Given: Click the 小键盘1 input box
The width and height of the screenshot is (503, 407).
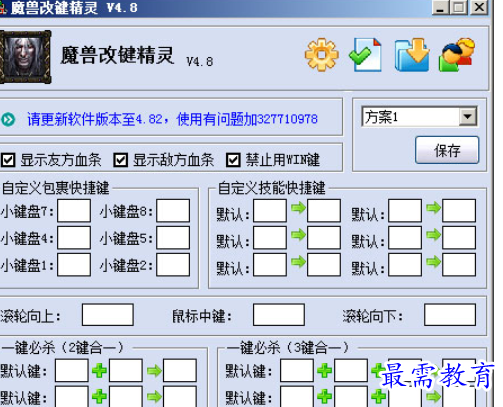Looking at the screenshot, I should [x=74, y=265].
